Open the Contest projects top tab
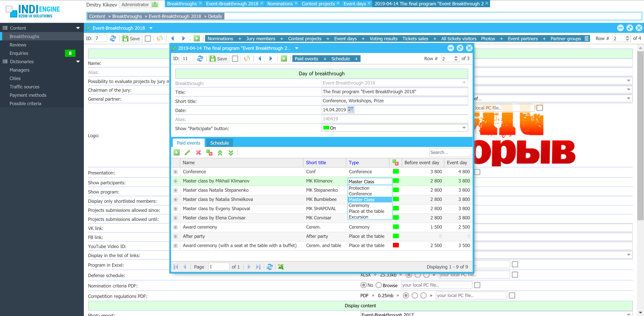The width and height of the screenshot is (644, 316). pos(318,4)
